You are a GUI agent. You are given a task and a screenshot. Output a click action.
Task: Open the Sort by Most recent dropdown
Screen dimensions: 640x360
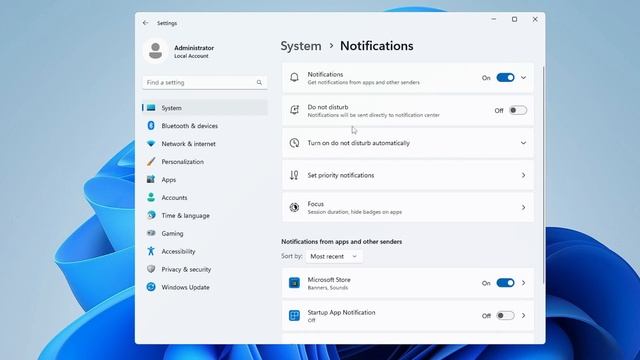tap(334, 256)
